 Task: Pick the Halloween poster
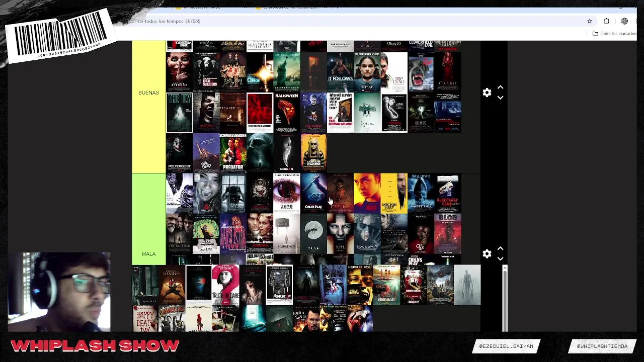point(286,113)
